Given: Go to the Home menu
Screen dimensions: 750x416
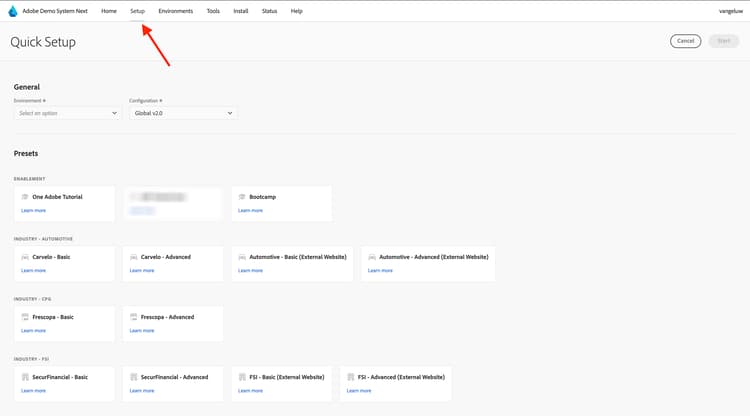Looking at the screenshot, I should pyautogui.click(x=109, y=11).
